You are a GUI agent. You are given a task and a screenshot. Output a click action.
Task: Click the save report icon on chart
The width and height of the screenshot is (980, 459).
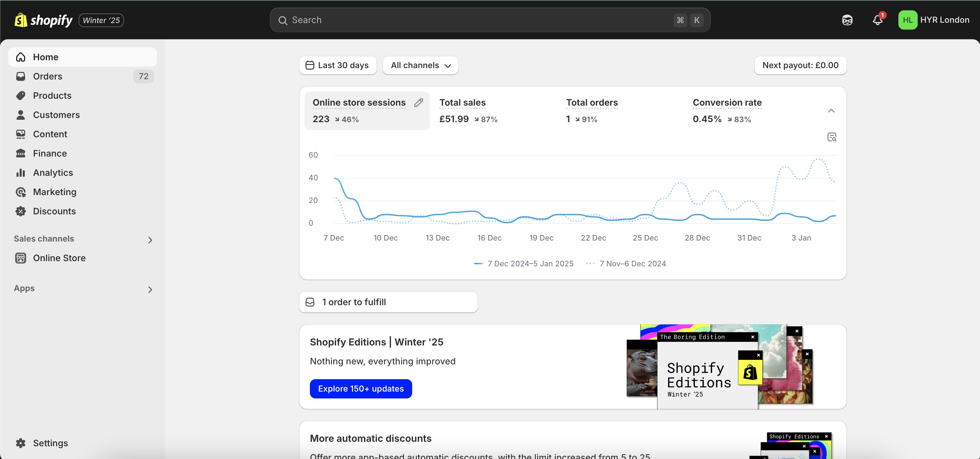[832, 137]
